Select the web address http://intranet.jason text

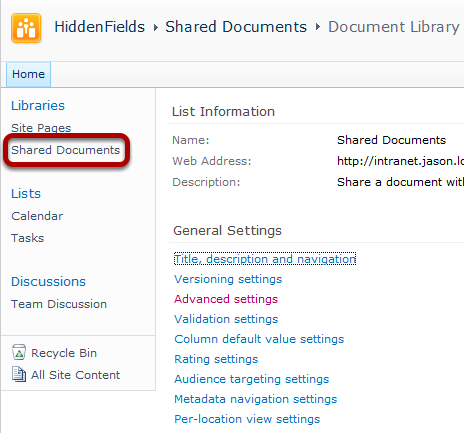tap(400, 161)
